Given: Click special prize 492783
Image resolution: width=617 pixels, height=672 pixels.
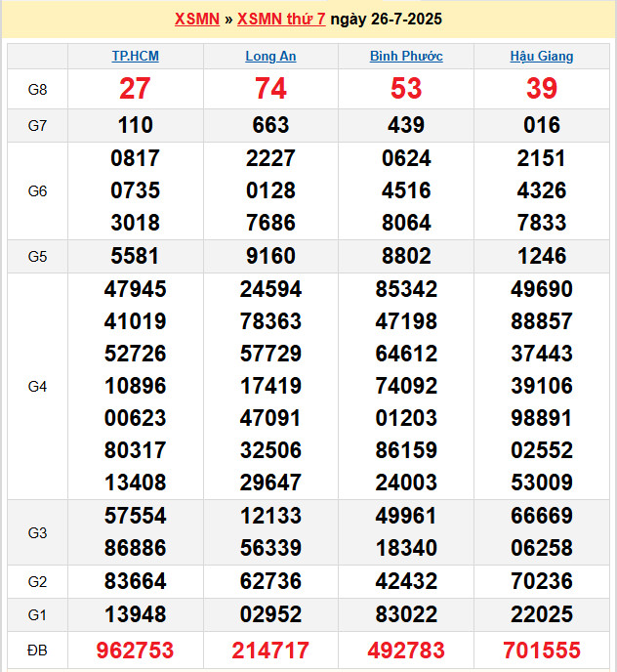Looking at the screenshot, I should point(406,651).
